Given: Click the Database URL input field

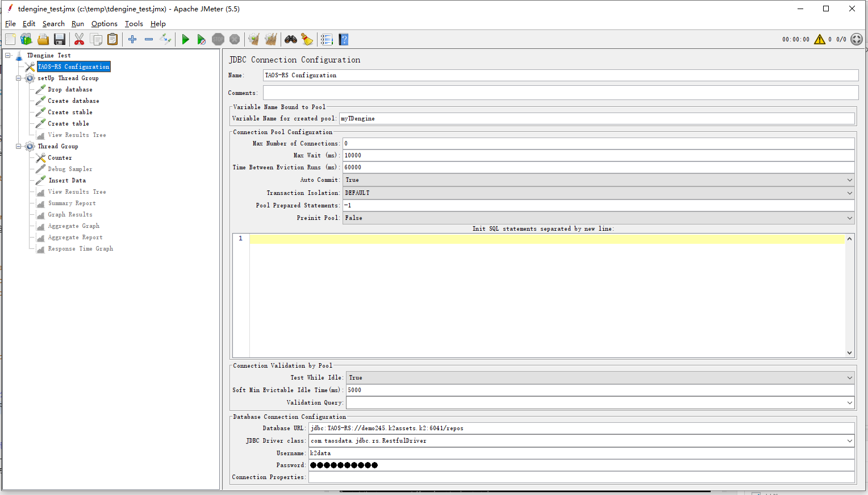Looking at the screenshot, I should click(x=581, y=429).
